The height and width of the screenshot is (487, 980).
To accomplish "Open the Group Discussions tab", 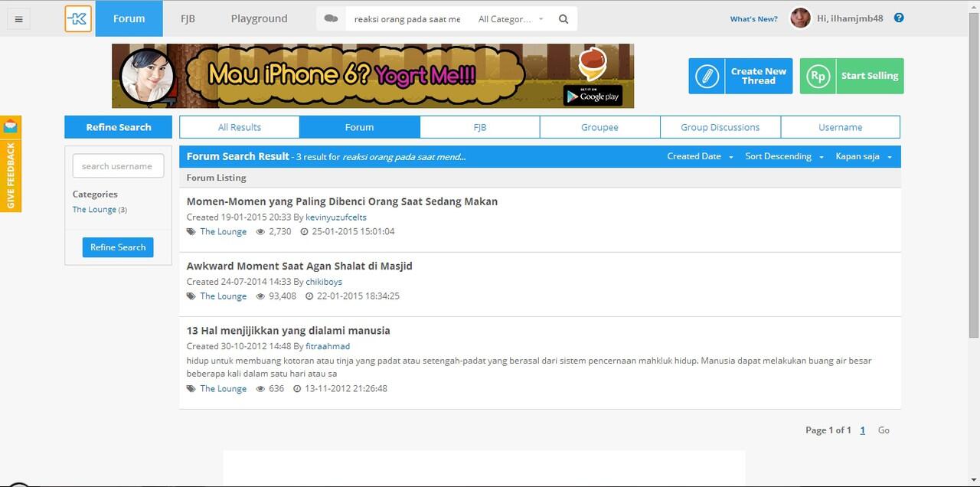I will tap(720, 127).
